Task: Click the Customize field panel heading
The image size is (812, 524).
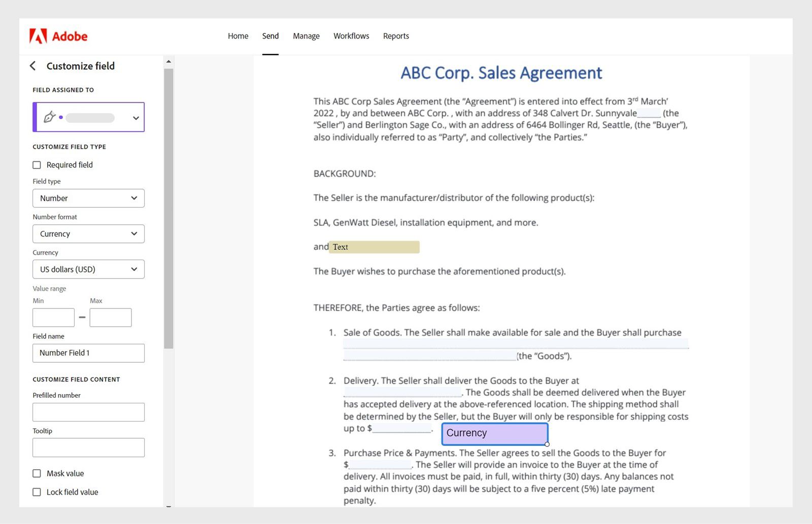Action: (x=81, y=66)
